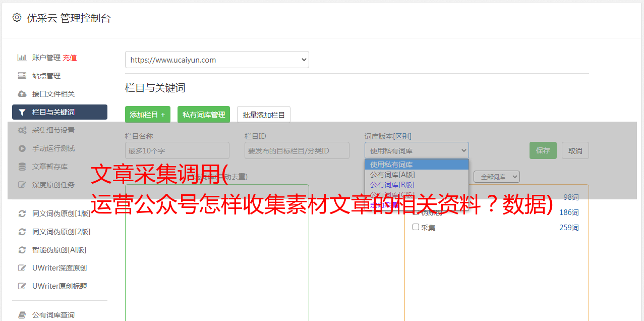
Task: Click the 栏目与关键词 page heading
Action: [x=155, y=88]
